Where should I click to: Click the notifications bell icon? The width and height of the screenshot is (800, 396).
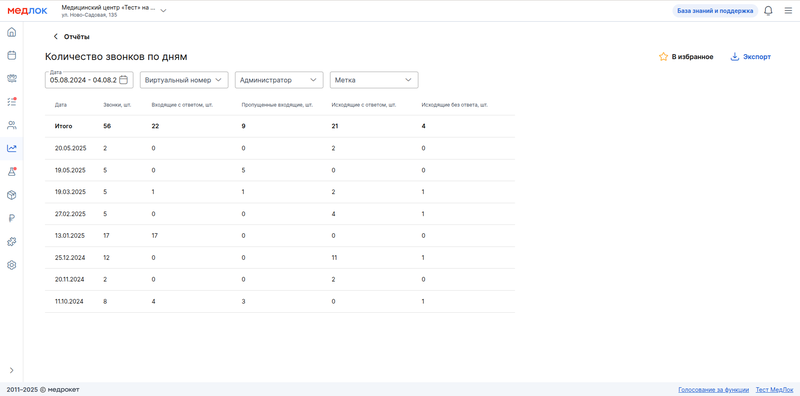[768, 11]
